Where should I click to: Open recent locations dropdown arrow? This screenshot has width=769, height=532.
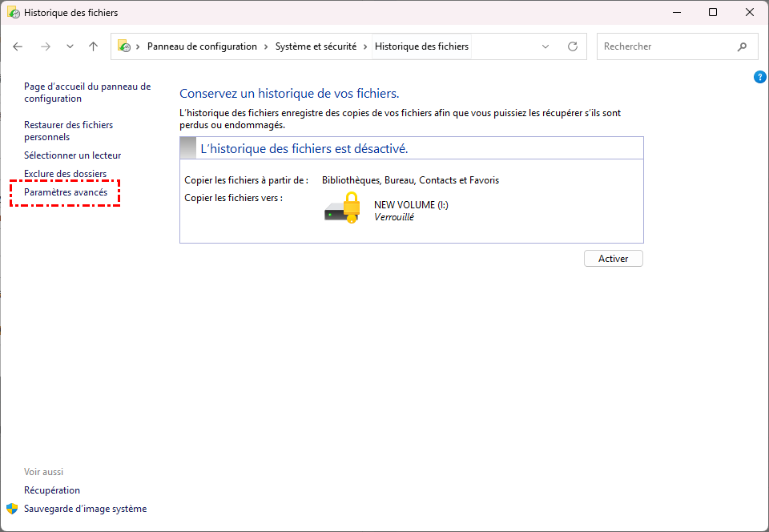(70, 46)
